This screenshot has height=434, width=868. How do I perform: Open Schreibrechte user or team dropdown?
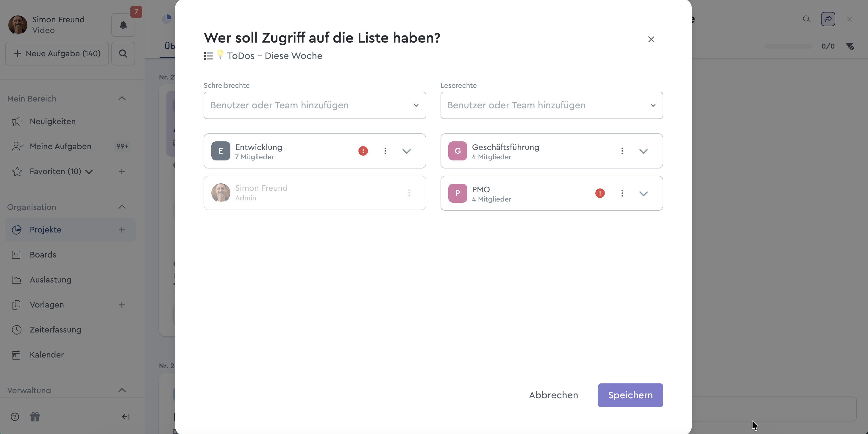tap(314, 105)
